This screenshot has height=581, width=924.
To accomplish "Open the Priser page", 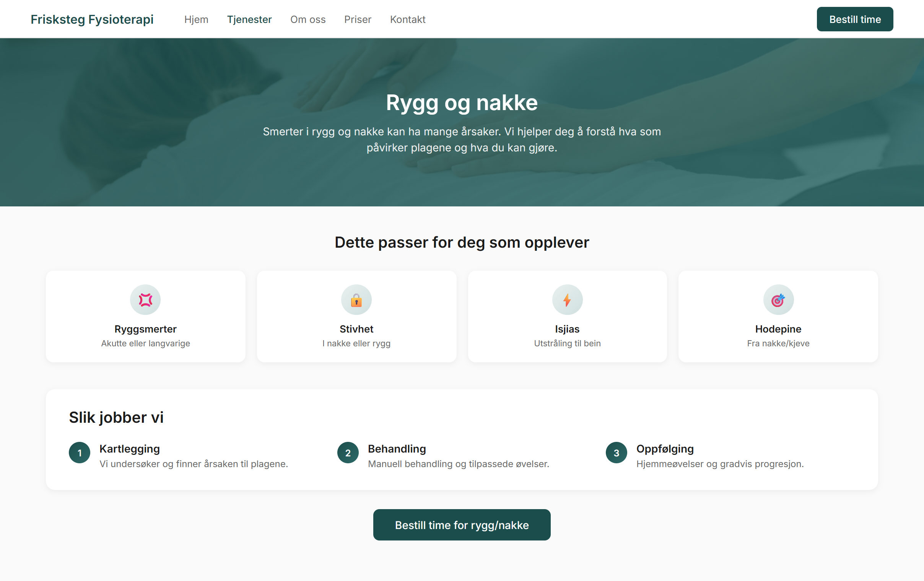I will [357, 19].
